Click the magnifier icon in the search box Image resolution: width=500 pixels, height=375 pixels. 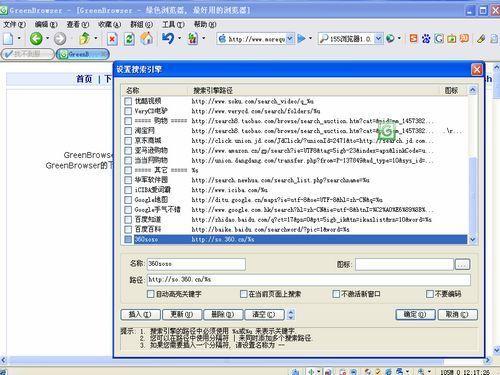(x=323, y=39)
